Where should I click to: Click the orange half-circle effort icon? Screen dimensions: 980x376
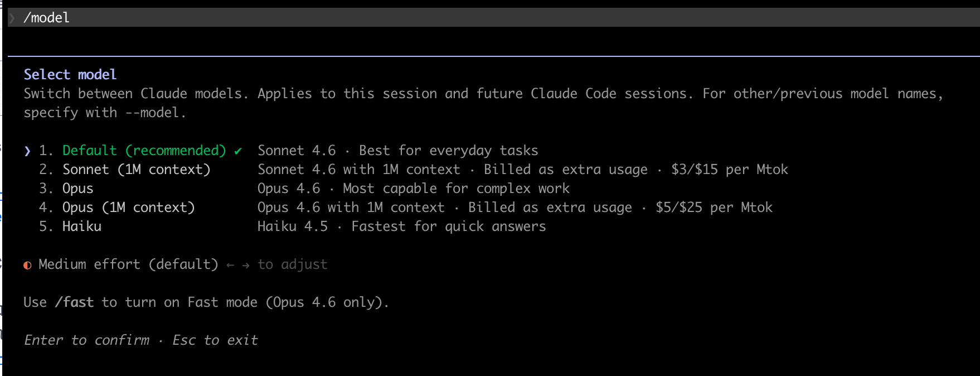point(27,265)
